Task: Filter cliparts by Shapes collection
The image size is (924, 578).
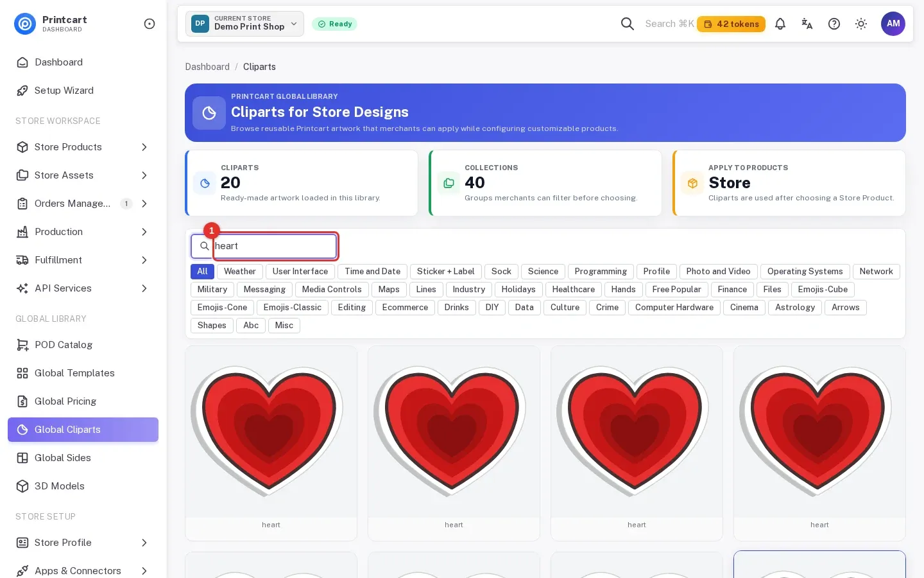Action: click(x=212, y=326)
